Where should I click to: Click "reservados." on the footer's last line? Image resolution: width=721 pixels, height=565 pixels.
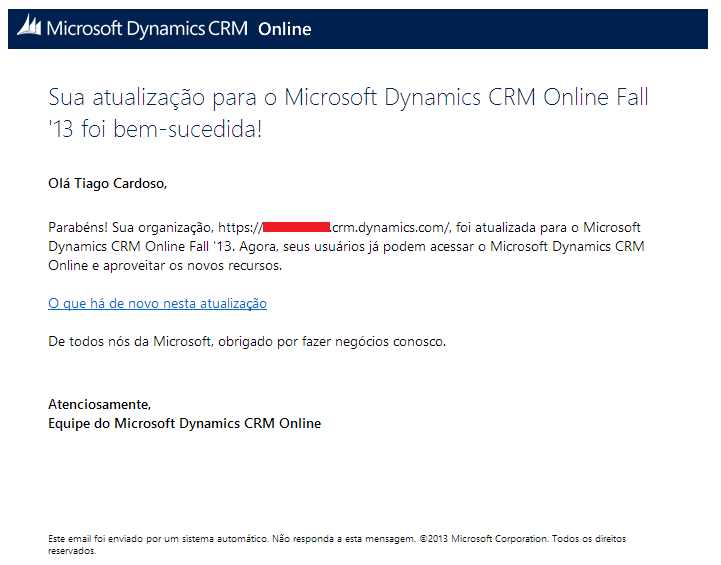(72, 550)
